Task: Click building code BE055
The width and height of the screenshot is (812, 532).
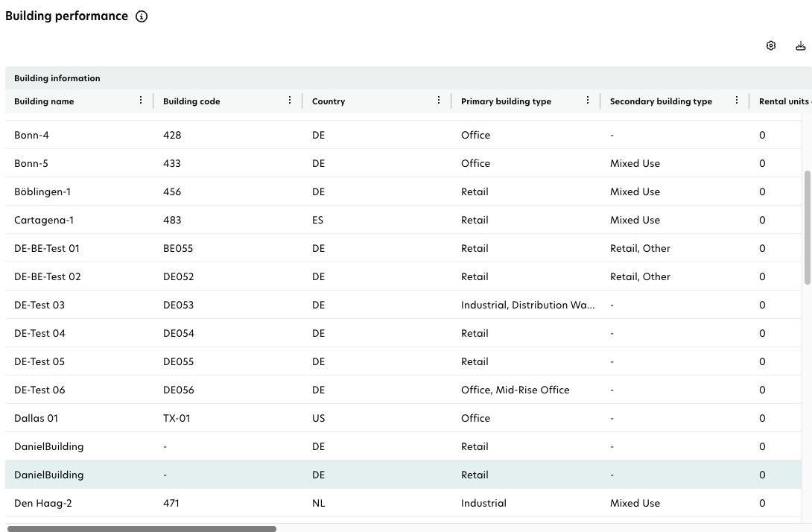Action: [x=178, y=249]
